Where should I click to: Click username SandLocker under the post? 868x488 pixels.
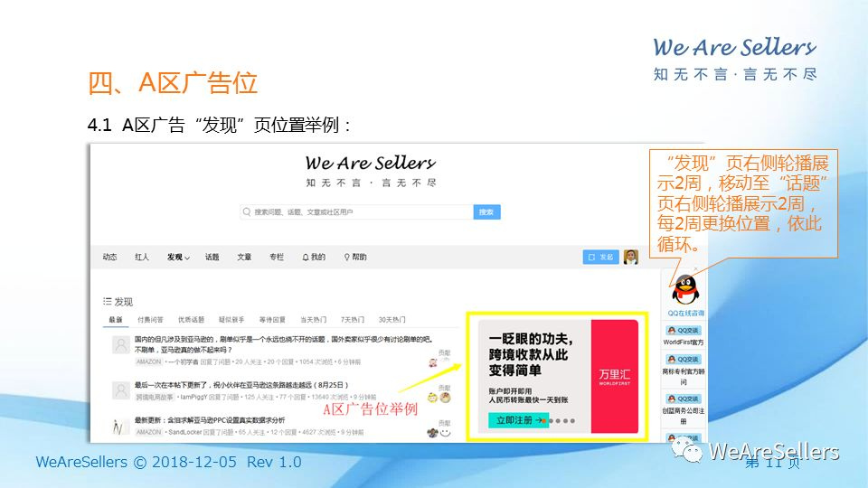pyautogui.click(x=184, y=432)
